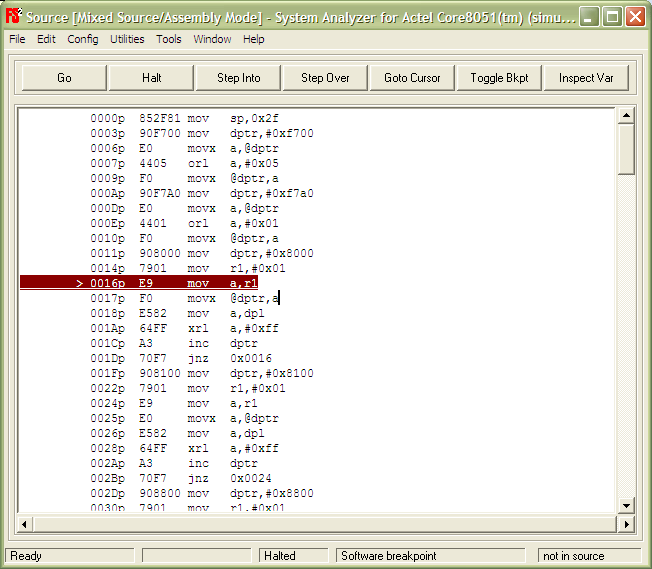Click line 0024p mov a,r1

point(174,403)
